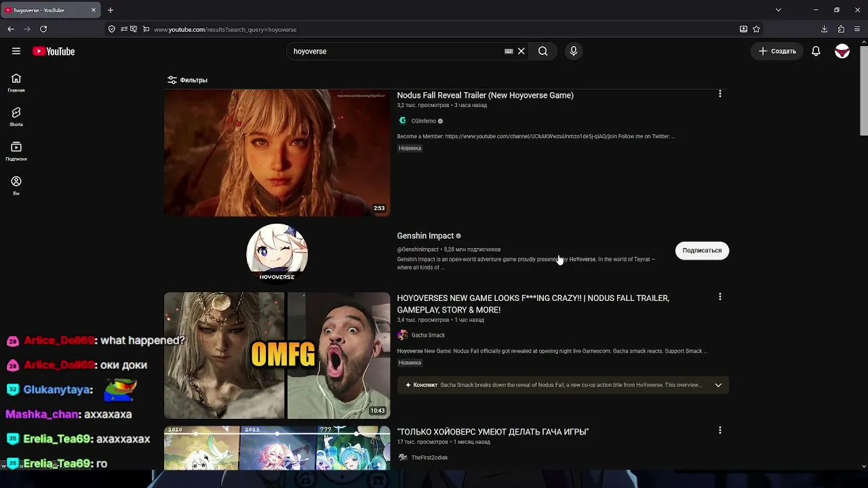This screenshot has height=488, width=868.
Task: Visit the CGInferno channel
Action: [423, 121]
